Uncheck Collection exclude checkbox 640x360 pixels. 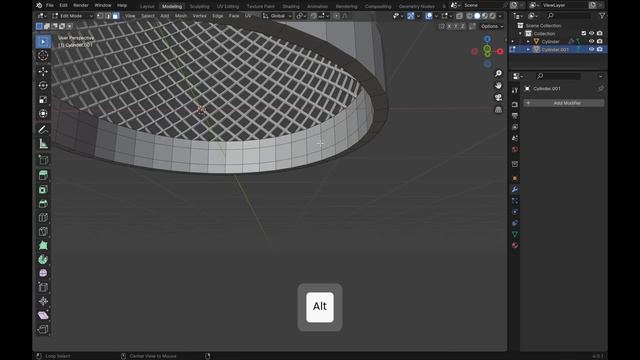[584, 33]
